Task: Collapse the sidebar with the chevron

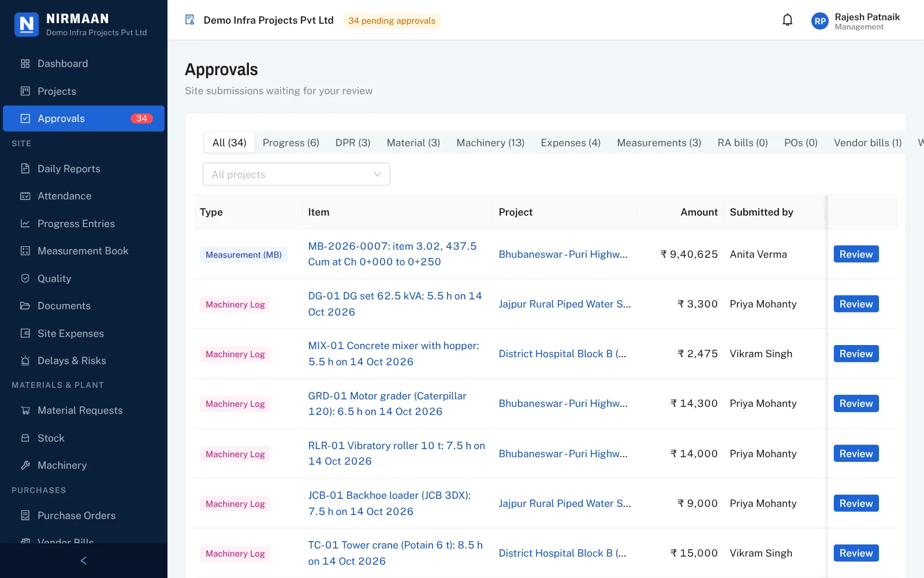Action: 84,561
